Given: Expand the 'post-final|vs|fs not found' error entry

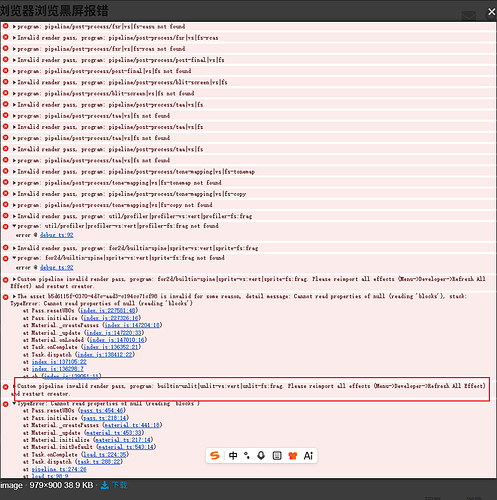Looking at the screenshot, I should click(x=14, y=71).
